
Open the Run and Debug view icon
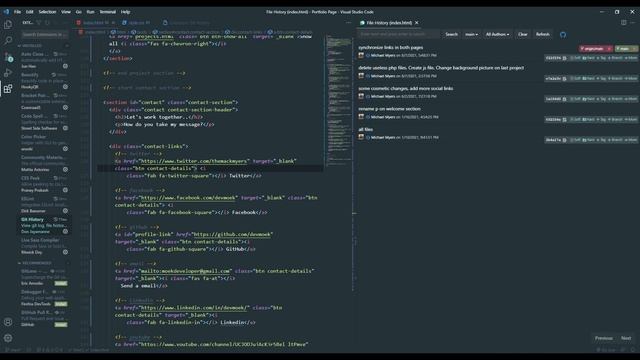pos(8,73)
